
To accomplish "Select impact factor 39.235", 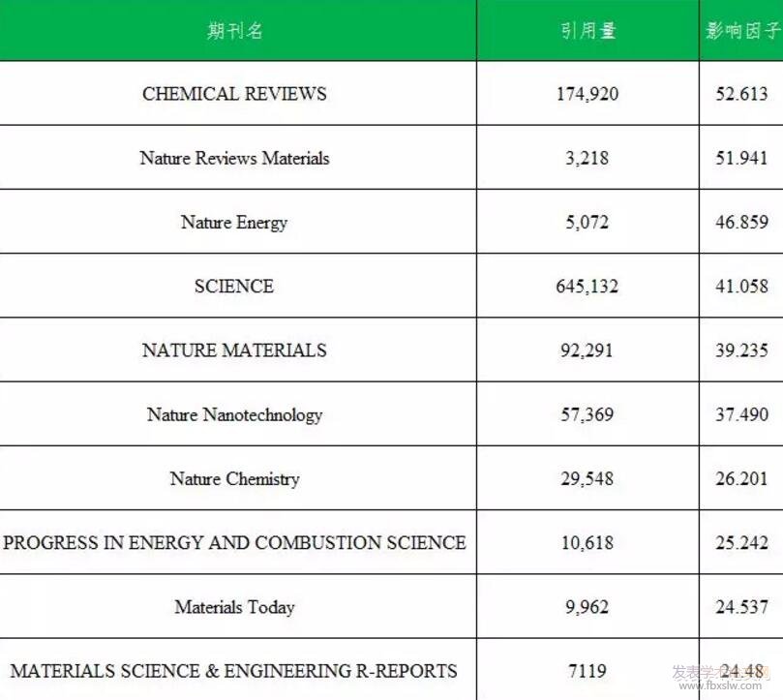I will pos(741,350).
